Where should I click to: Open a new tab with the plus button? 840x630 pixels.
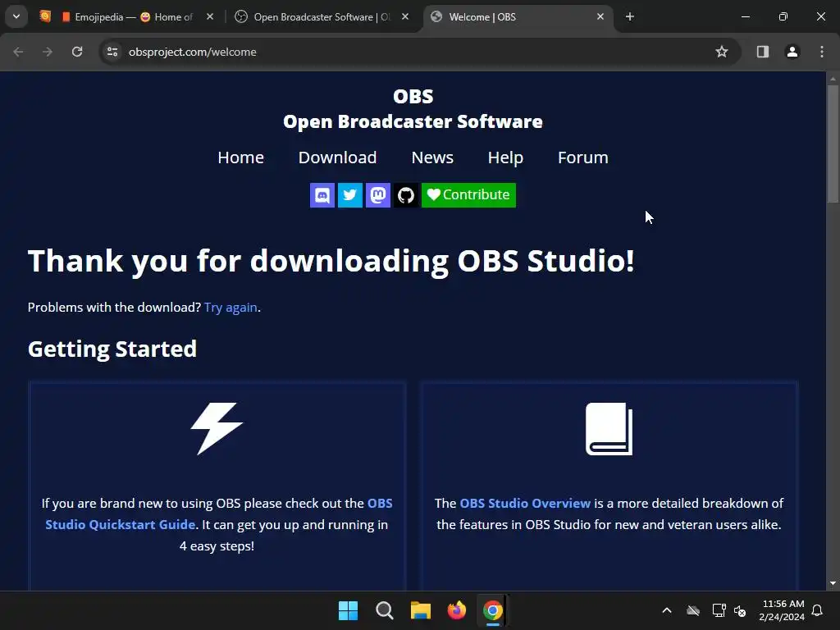(x=630, y=17)
